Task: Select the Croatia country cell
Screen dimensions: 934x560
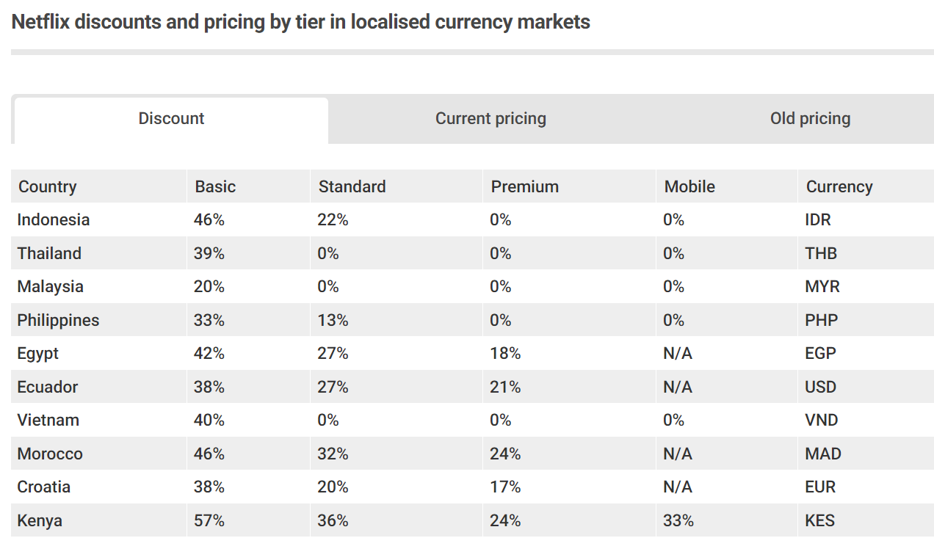Action: pyautogui.click(x=44, y=487)
